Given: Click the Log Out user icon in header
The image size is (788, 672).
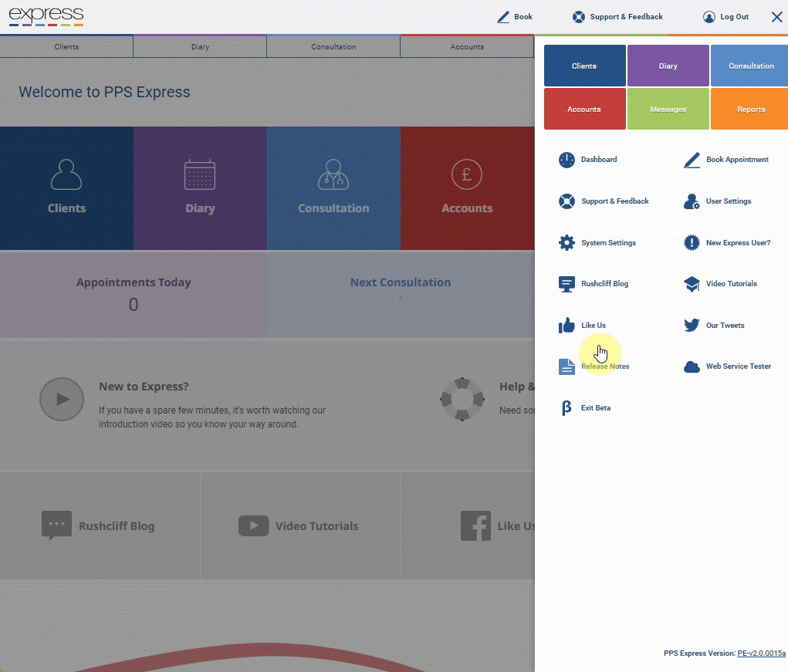Looking at the screenshot, I should [x=709, y=17].
